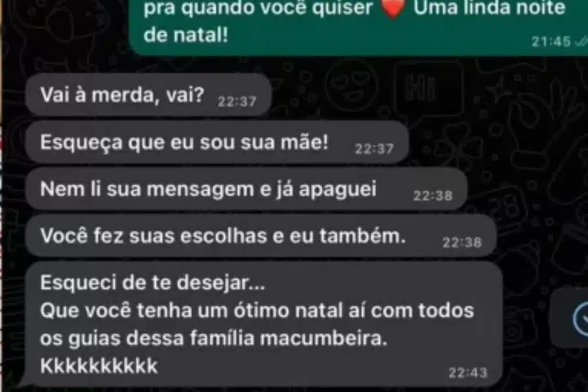This screenshot has height=392, width=588.
Task: Click the 22:37 timestamp on 'Vai à merda' message
Action: pyautogui.click(x=237, y=102)
